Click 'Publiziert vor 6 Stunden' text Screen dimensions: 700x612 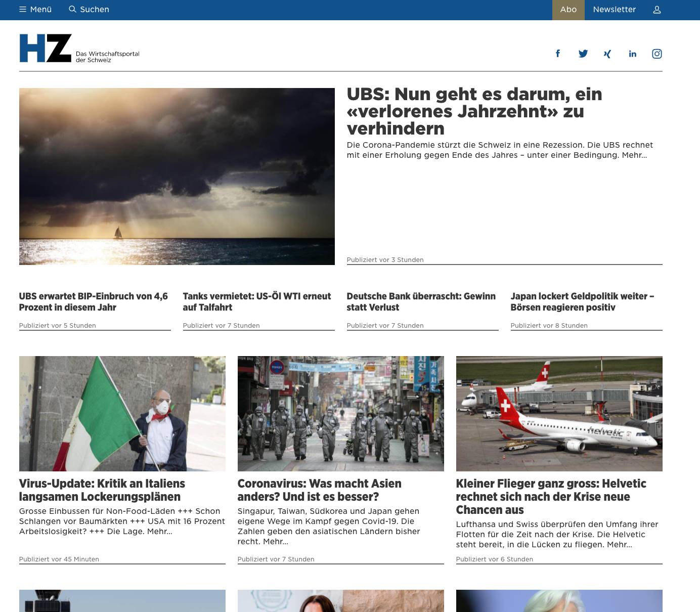[x=495, y=559]
